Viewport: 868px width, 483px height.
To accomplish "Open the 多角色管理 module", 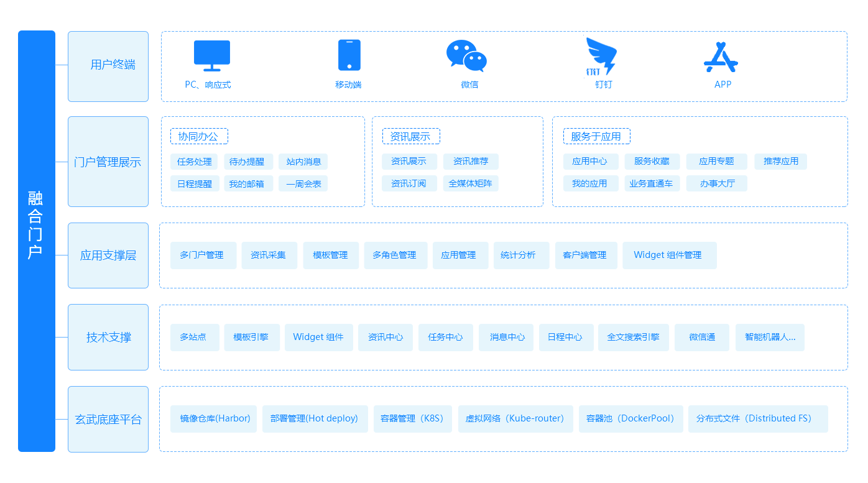I will point(395,255).
